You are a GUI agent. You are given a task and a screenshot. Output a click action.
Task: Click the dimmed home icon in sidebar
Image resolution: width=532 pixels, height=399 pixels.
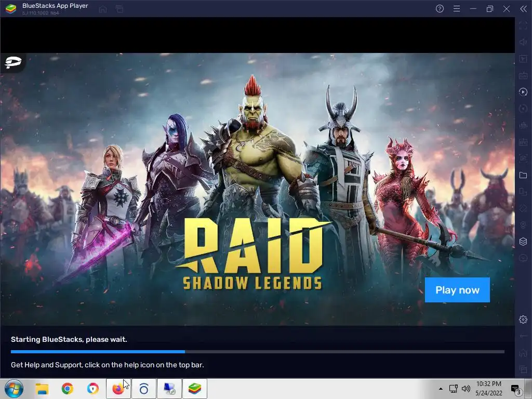(523, 353)
